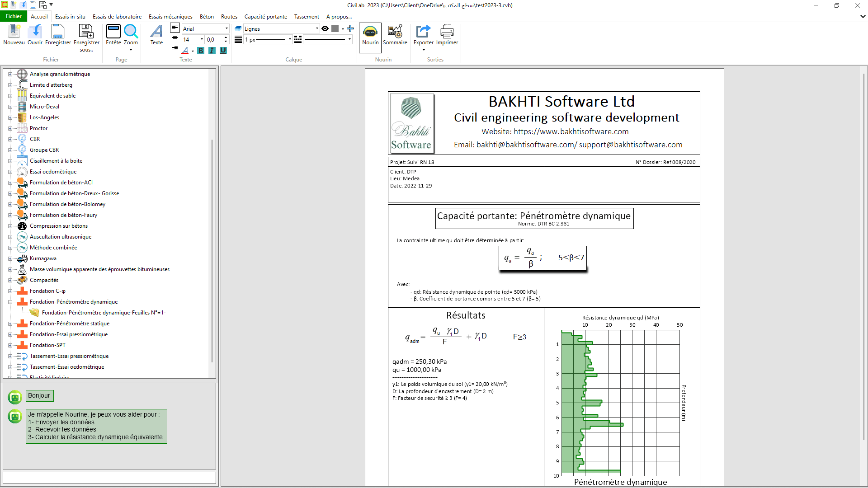Screen dimensions: 868x488
Task: Select Limite d'atterberg in tree
Action: (x=51, y=85)
